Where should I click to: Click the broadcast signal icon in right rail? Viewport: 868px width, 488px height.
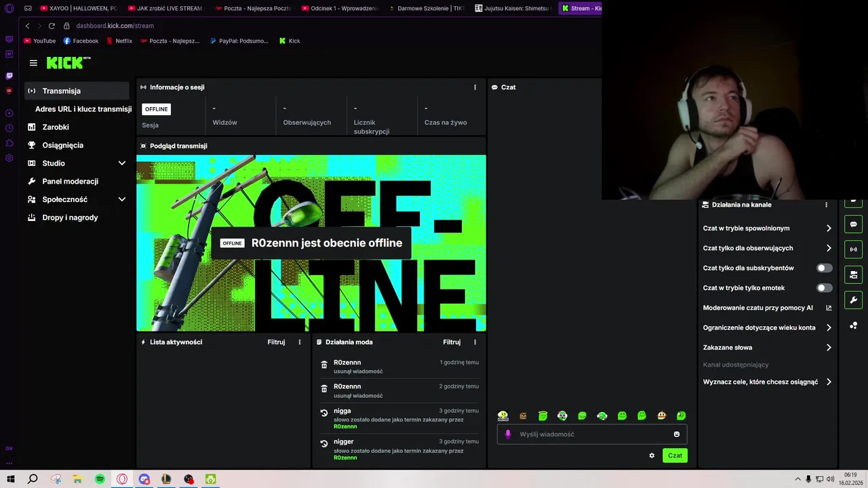point(854,249)
